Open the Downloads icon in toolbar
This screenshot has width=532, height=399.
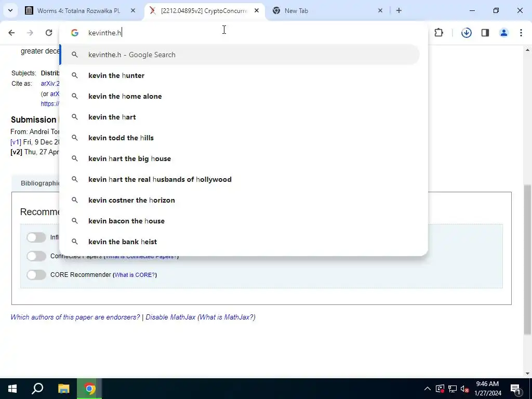click(x=467, y=33)
